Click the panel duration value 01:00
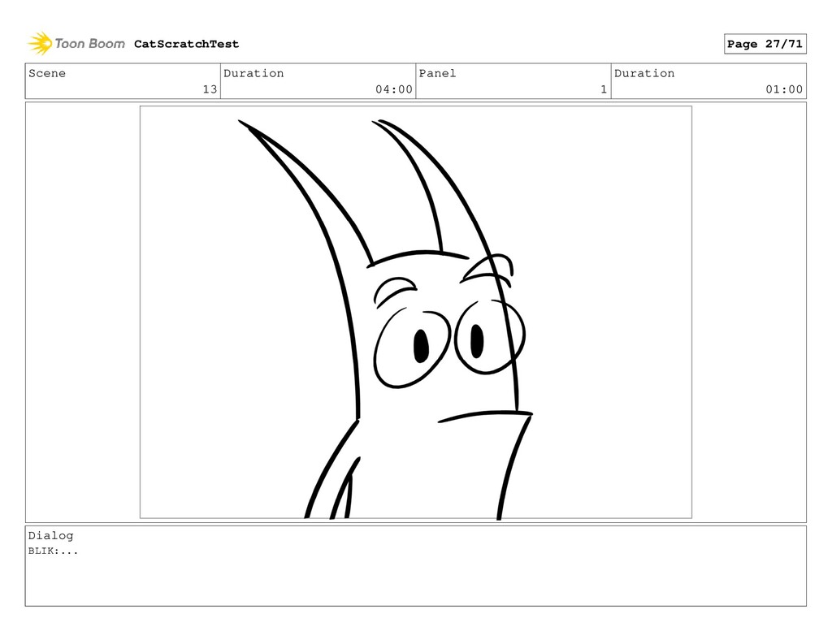This screenshot has height=644, width=832. coord(784,89)
